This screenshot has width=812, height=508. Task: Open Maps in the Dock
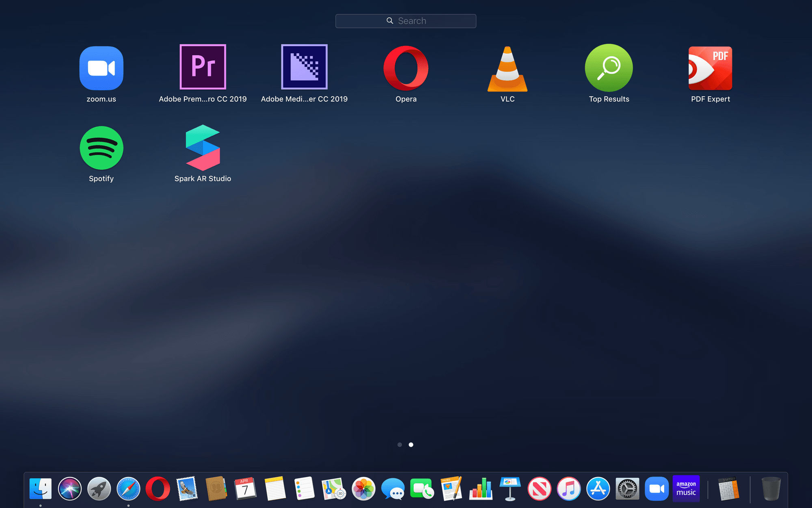(334, 488)
